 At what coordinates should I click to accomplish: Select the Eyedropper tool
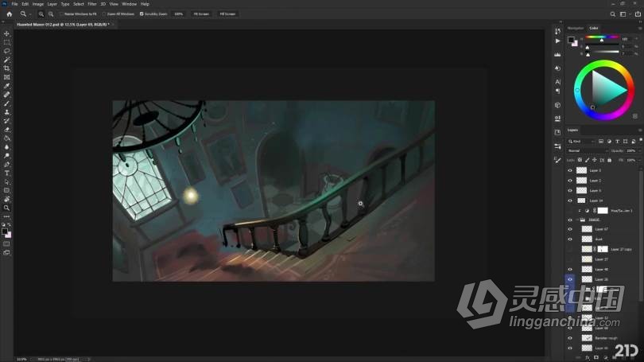[6, 86]
